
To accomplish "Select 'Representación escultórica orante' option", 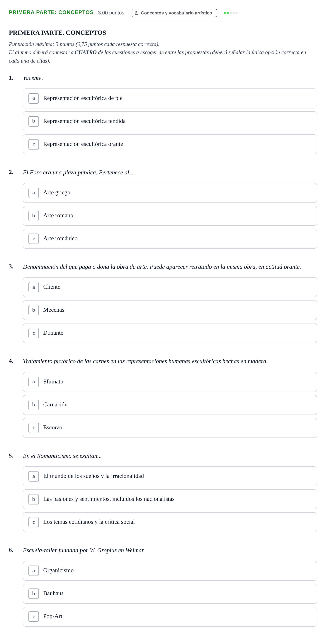I will [170, 144].
